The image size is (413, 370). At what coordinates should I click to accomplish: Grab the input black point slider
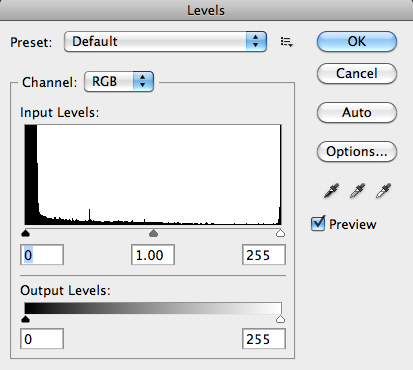point(25,233)
